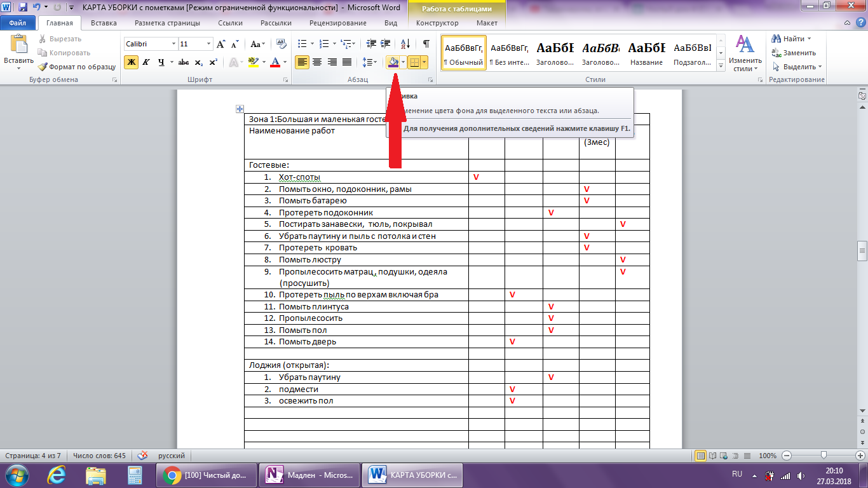
Task: Toggle bold (Ж) formatting
Action: (131, 62)
